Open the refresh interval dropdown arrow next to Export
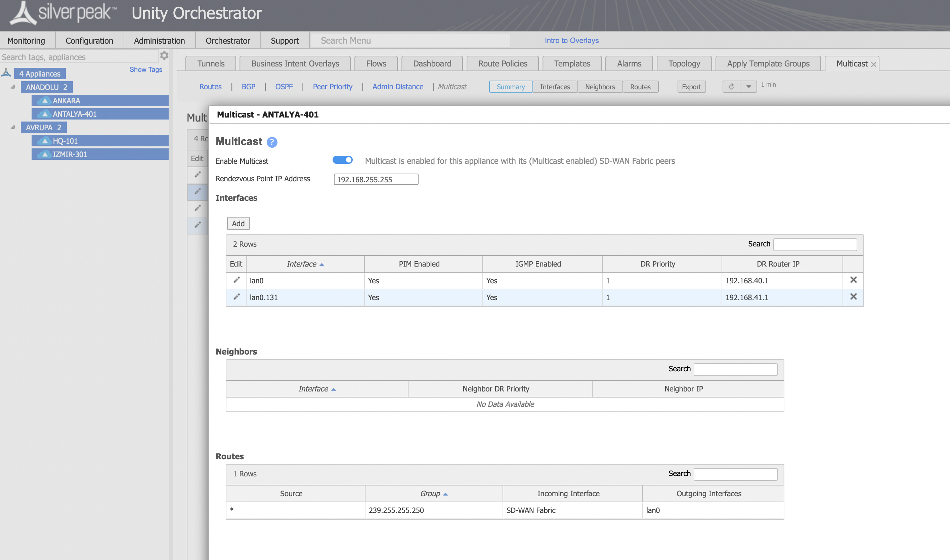 coord(749,86)
